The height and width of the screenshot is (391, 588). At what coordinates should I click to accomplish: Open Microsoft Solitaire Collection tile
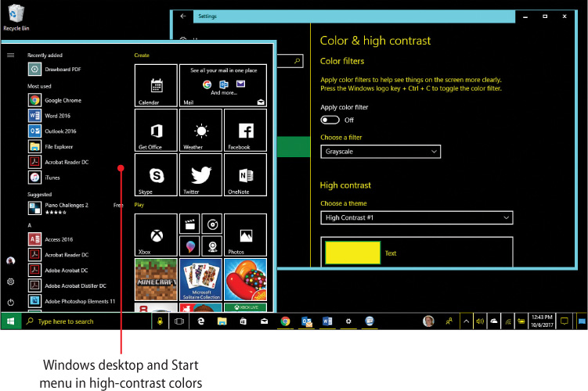point(200,279)
